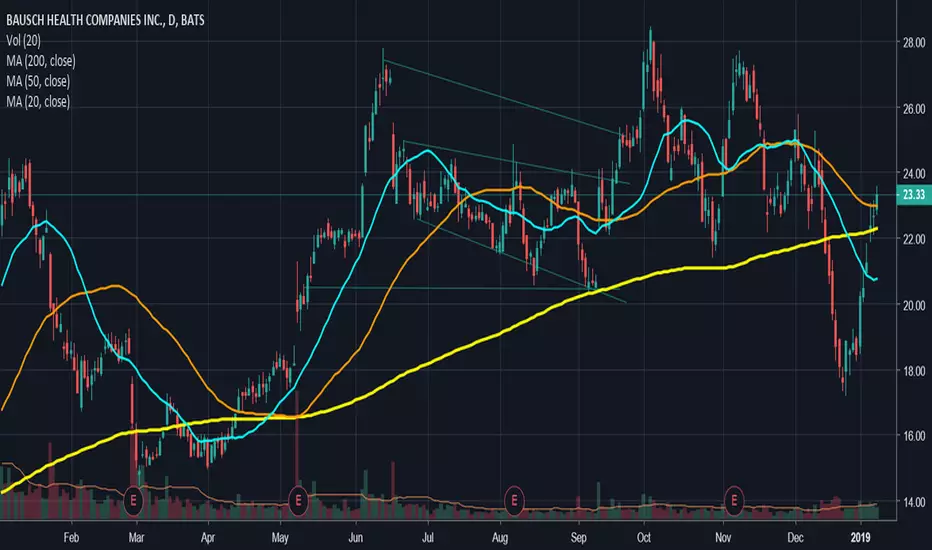Click the 16.00 price axis label
932x550 pixels.
coord(914,436)
